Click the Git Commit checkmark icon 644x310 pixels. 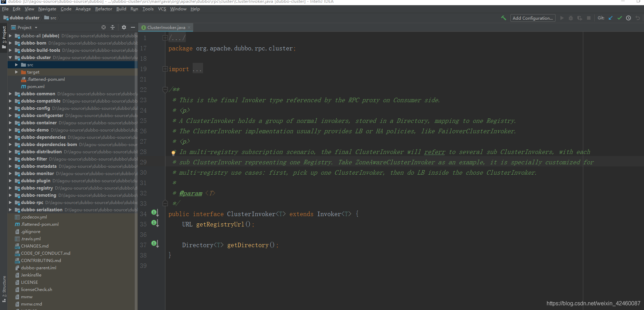click(619, 18)
